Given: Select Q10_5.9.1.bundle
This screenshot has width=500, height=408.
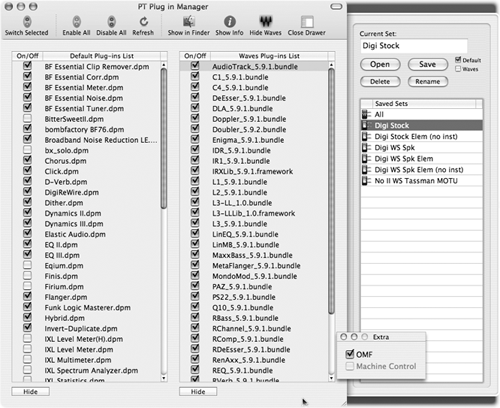Looking at the screenshot, I should coord(243,308).
